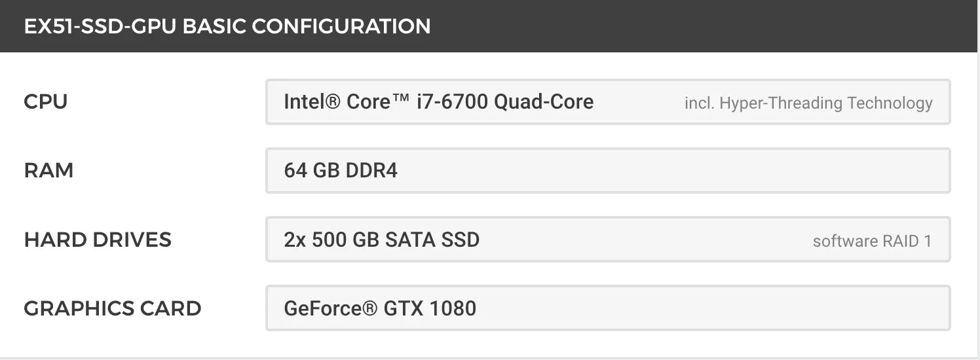The height and width of the screenshot is (360, 980).
Task: Click the CPU label
Action: click(x=46, y=102)
